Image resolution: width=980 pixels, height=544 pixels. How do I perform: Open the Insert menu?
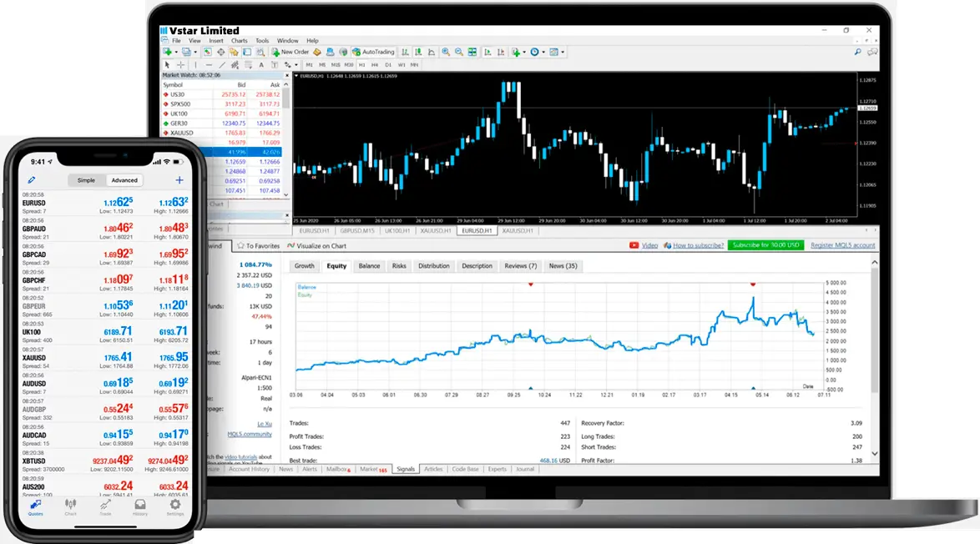point(215,41)
